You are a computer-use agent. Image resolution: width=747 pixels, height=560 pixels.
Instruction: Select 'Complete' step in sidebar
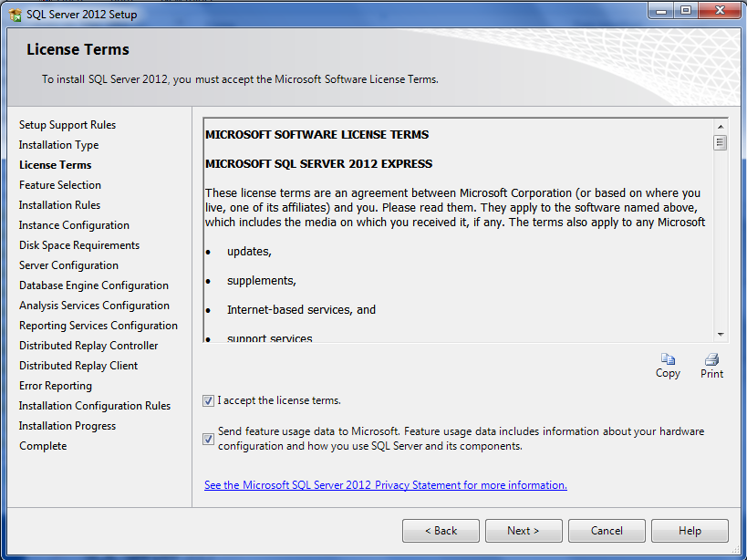[x=43, y=446]
